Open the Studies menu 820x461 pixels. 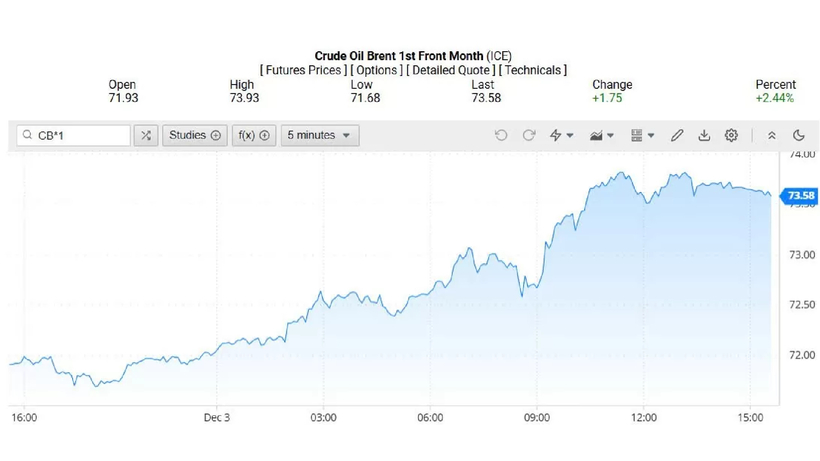[x=194, y=136]
